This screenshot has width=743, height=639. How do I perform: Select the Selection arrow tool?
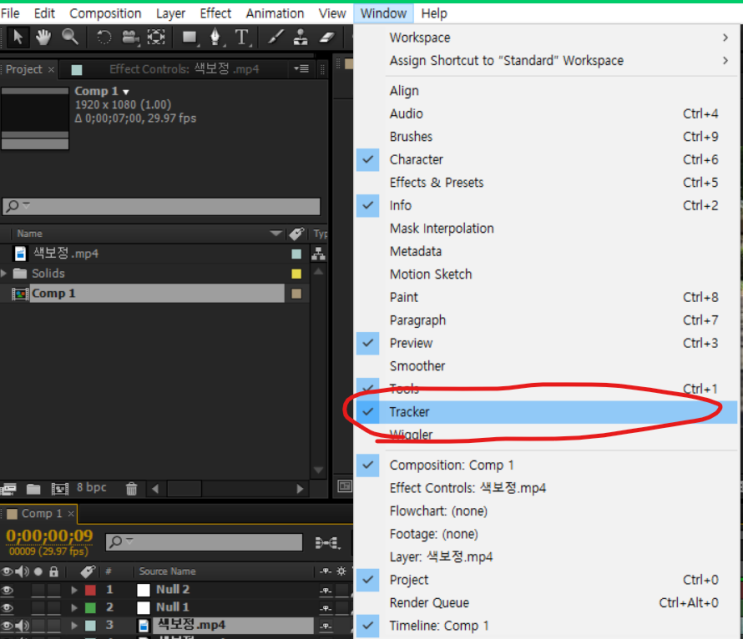18,37
